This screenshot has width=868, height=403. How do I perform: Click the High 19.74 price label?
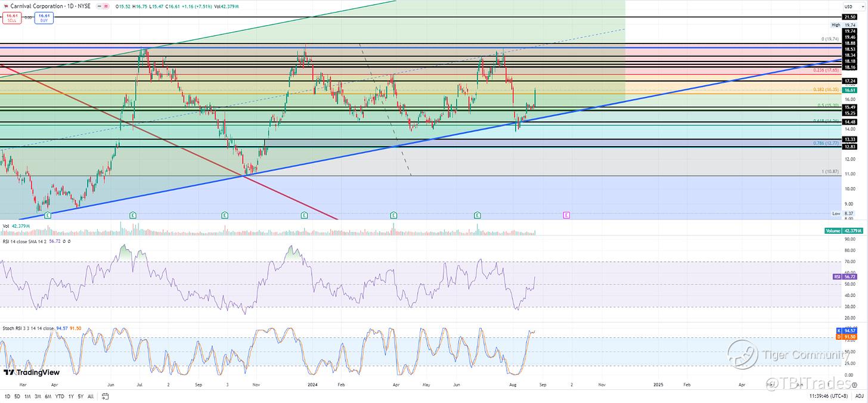[844, 25]
